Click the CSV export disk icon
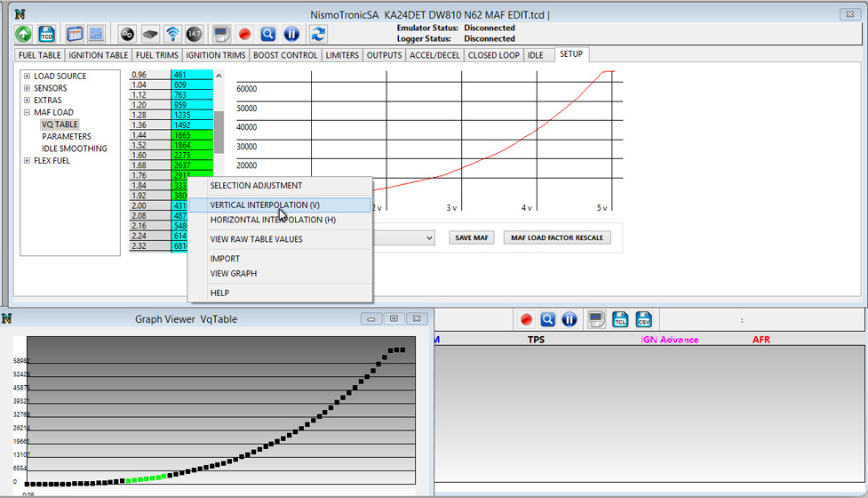 click(644, 319)
